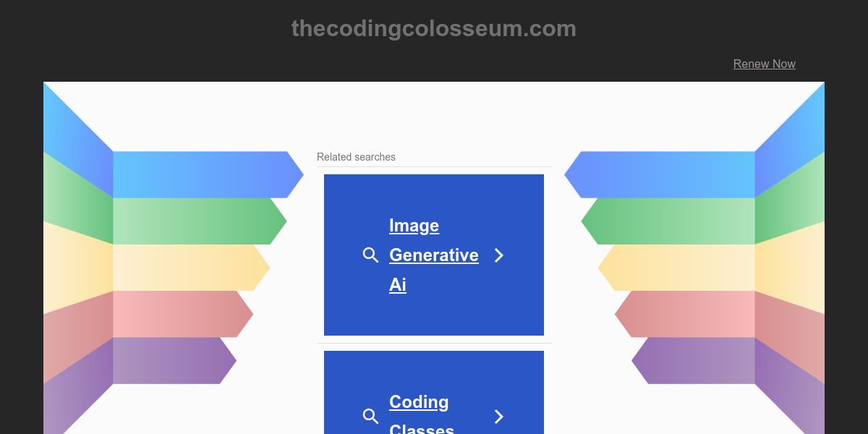Click the Renew Now link
868x434 pixels.
point(764,64)
